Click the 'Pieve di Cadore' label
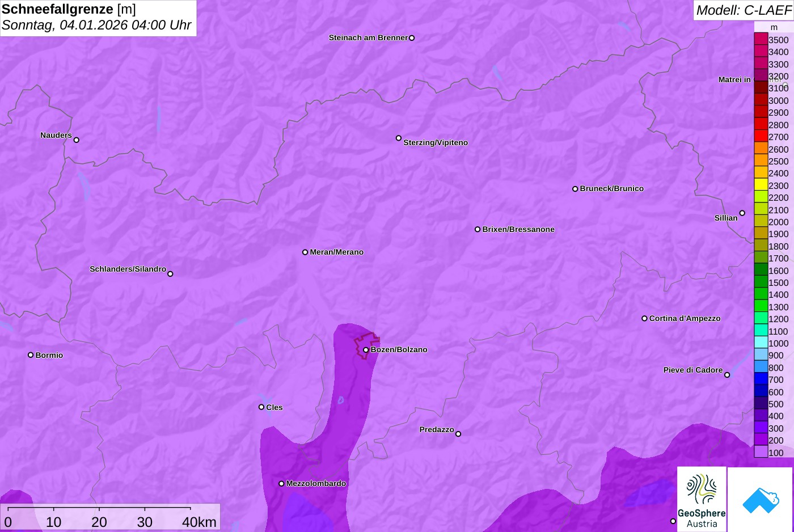The image size is (794, 532). 693,370
